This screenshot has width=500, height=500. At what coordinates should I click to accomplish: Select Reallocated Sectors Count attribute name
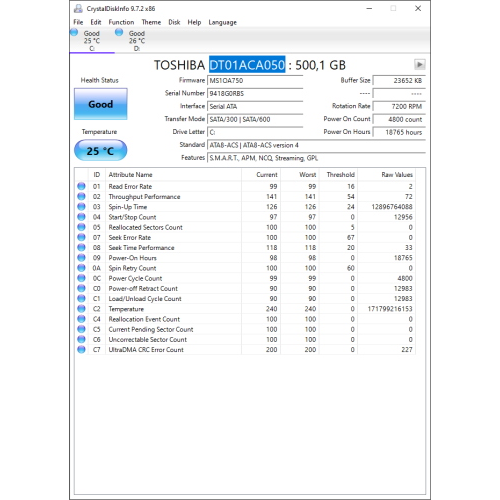point(146,227)
